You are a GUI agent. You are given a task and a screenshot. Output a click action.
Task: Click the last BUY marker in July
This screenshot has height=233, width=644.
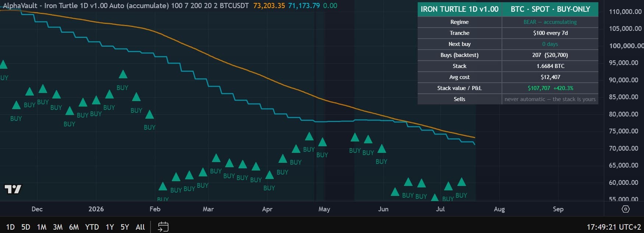(x=461, y=182)
